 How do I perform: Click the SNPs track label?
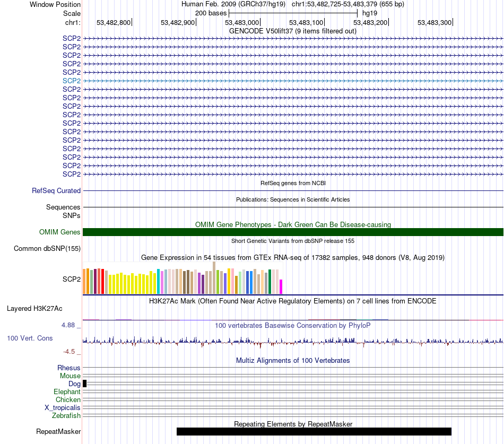[72, 215]
